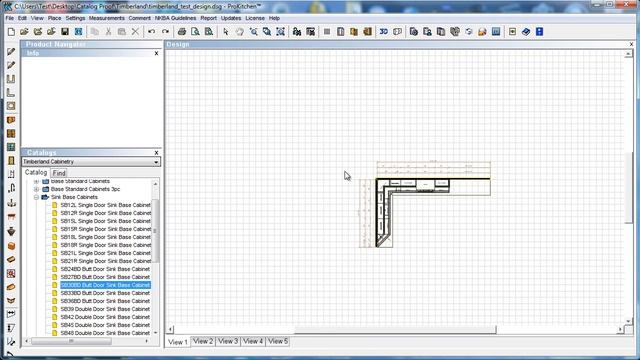Click the design canvas vertical scrollbar thumb
Image resolution: width=640 pixels, height=360 pixels.
point(629,187)
